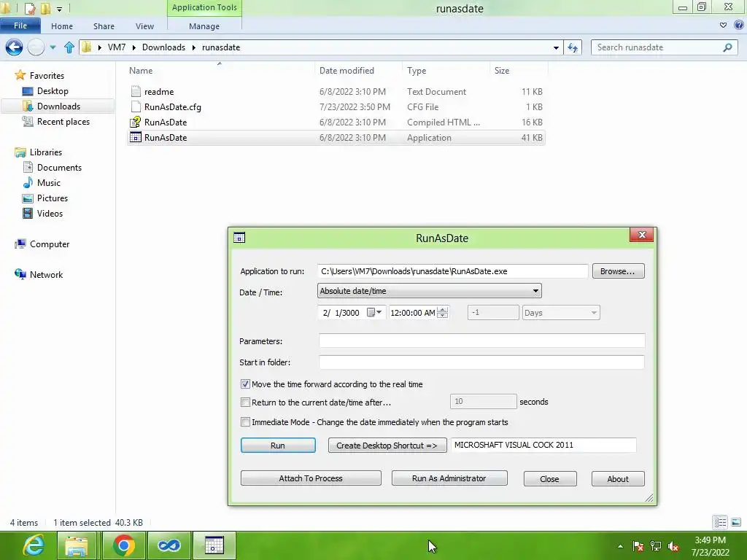The height and width of the screenshot is (560, 747).
Task: Click the RunAsDate dialog title bar icon
Action: pyautogui.click(x=239, y=238)
